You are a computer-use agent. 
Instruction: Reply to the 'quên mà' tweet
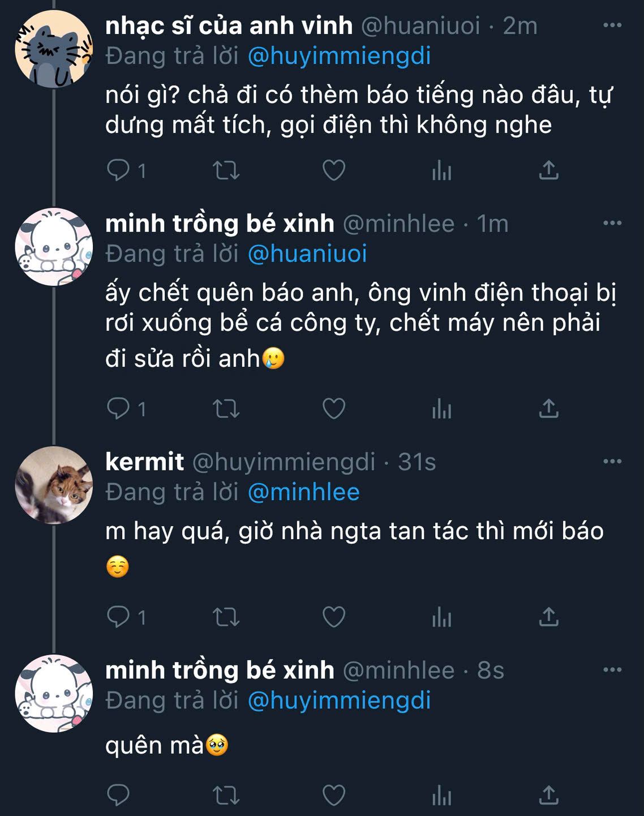[x=118, y=795]
